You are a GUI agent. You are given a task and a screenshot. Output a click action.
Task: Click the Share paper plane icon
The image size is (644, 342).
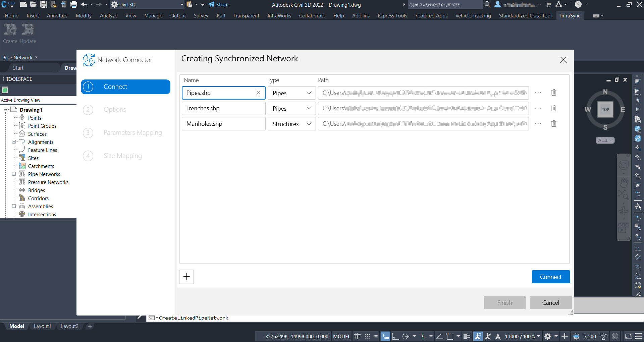pos(211,4)
